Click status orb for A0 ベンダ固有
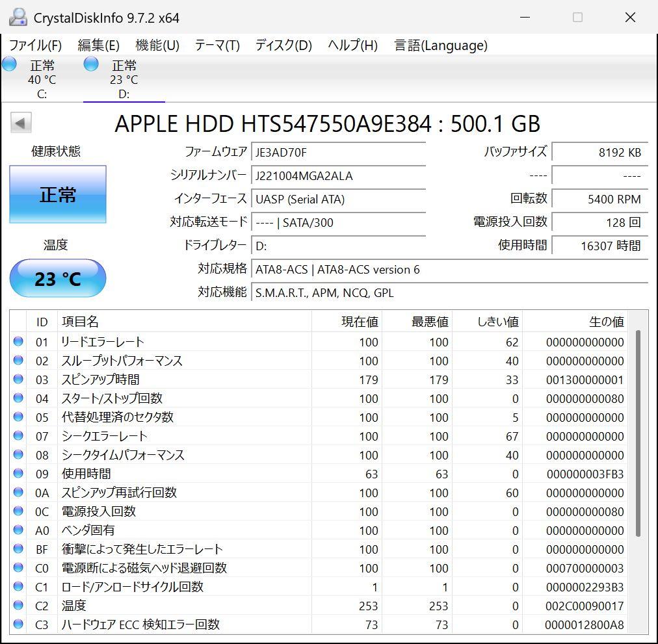Viewport: 658px width, 644px height. pos(18,530)
